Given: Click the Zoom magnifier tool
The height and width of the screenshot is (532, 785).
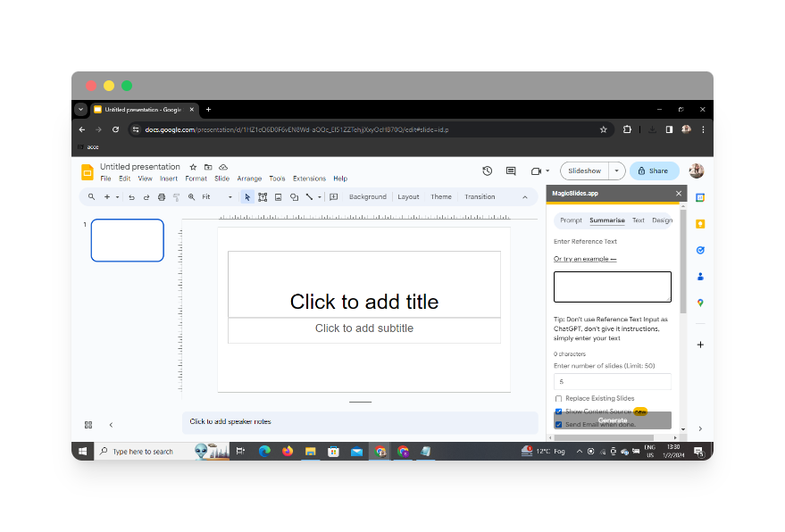Looking at the screenshot, I should pyautogui.click(x=191, y=197).
